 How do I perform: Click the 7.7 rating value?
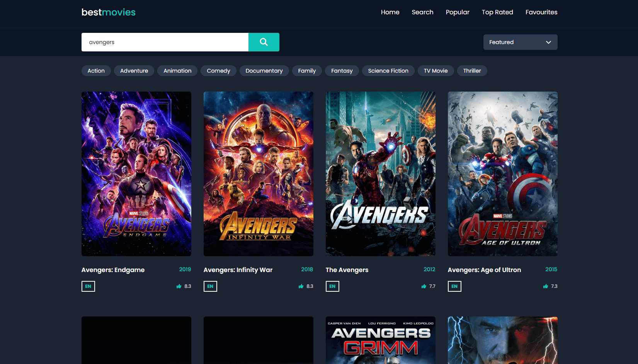click(x=432, y=286)
